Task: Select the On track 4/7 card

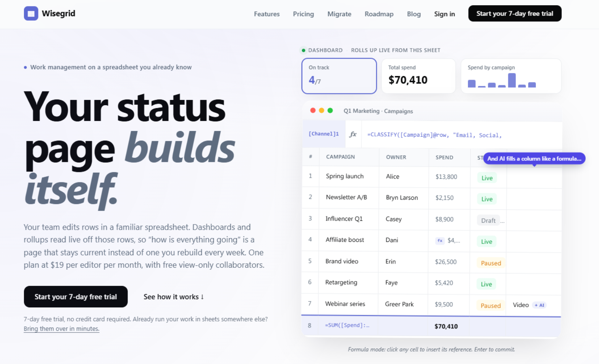Action: pyautogui.click(x=339, y=76)
